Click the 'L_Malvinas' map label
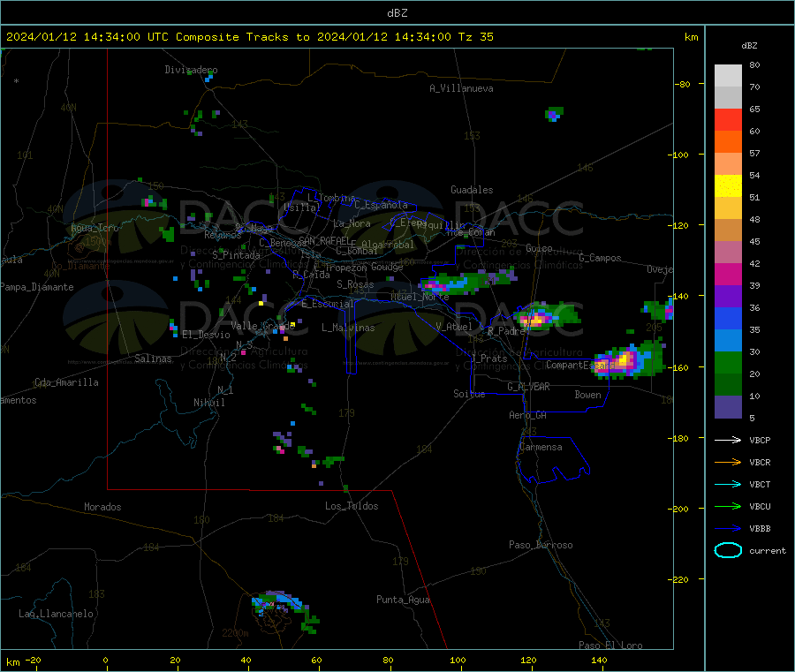Screen dimensions: 795x672 pyautogui.click(x=348, y=328)
